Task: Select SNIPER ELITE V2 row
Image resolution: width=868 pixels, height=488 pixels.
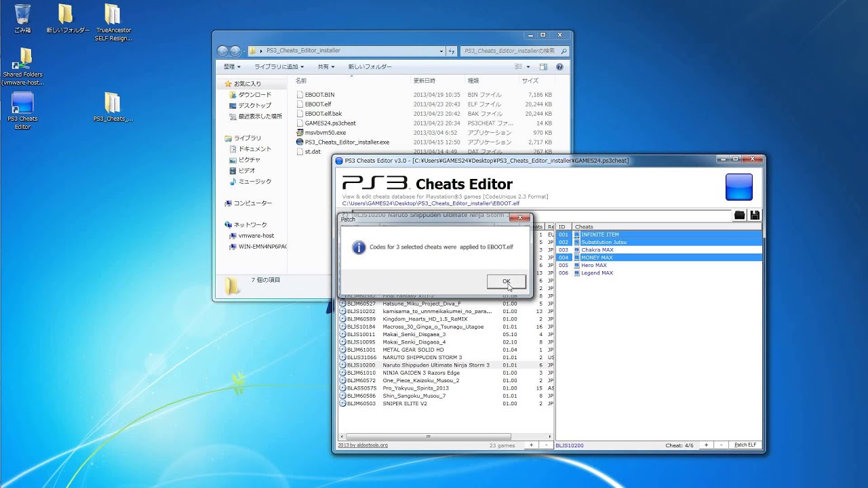Action: [446, 403]
